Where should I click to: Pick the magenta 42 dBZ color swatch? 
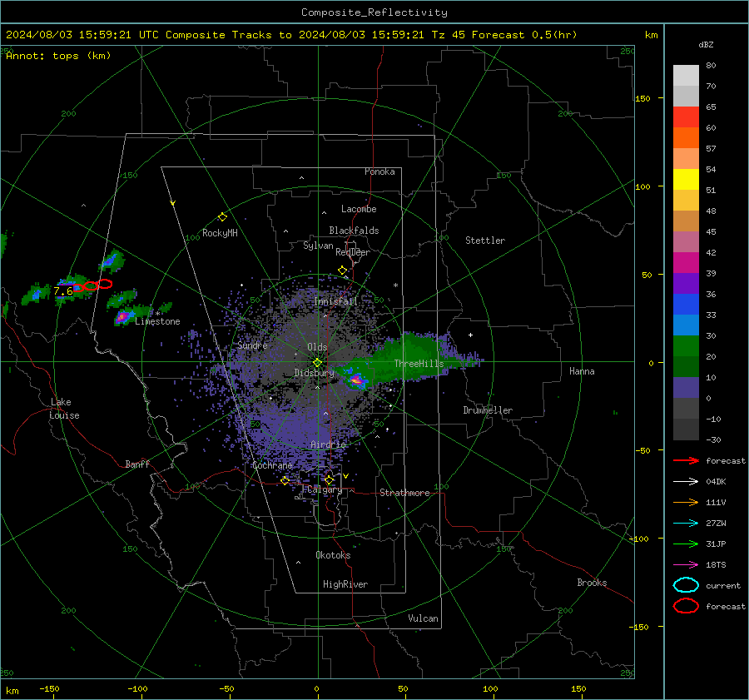pyautogui.click(x=686, y=262)
